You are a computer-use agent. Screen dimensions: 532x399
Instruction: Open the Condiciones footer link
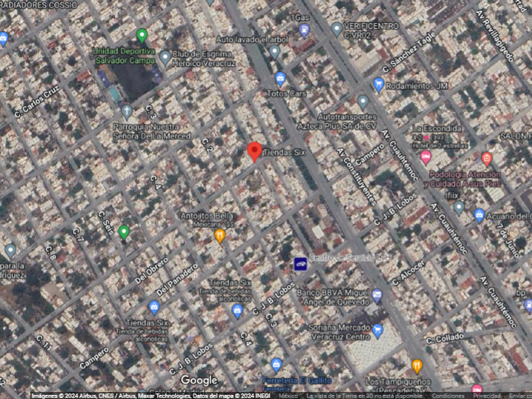pyautogui.click(x=447, y=396)
